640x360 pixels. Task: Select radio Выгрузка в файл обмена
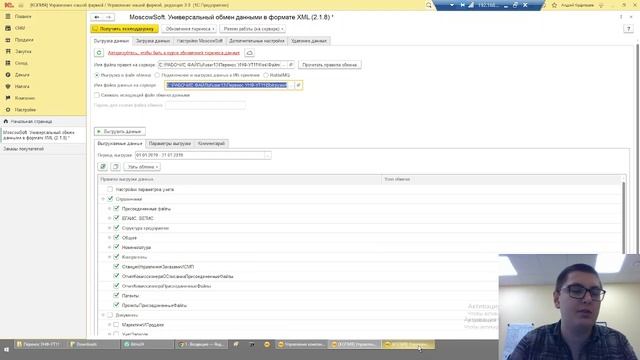pyautogui.click(x=97, y=75)
